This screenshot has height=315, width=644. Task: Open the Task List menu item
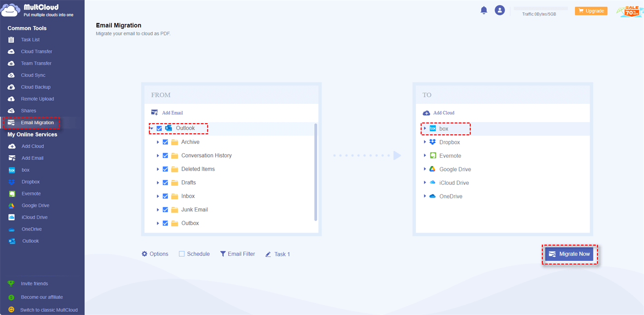tap(30, 40)
